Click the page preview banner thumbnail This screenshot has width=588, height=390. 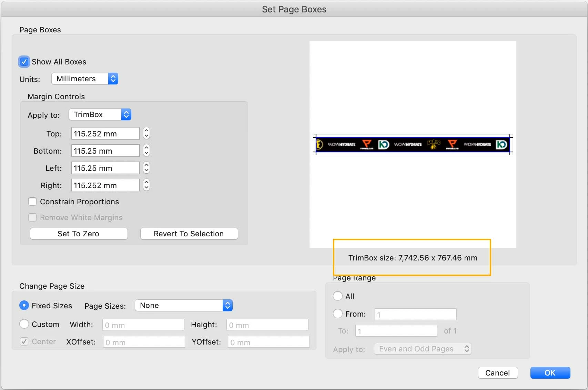(413, 144)
